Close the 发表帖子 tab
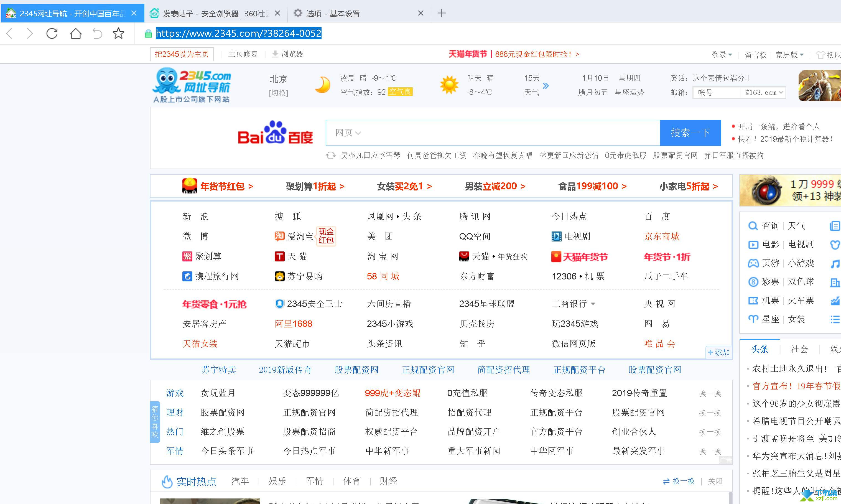The width and height of the screenshot is (841, 504). (277, 13)
